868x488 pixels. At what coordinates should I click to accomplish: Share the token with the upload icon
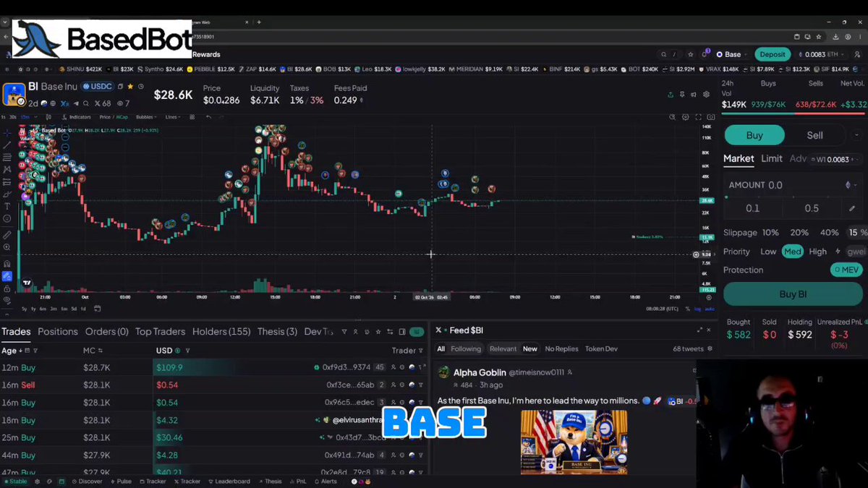[x=671, y=95]
